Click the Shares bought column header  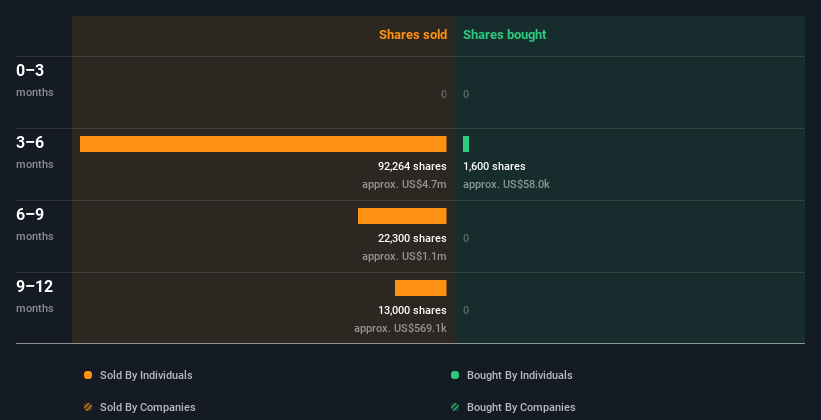(505, 35)
